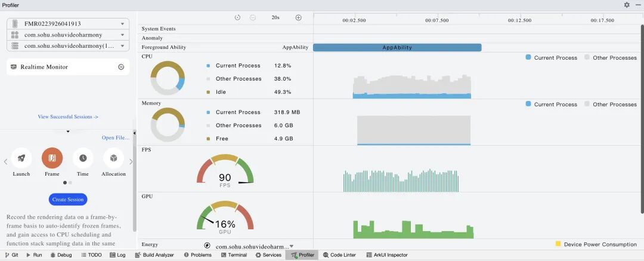Select the Launch template icon

coord(21,158)
